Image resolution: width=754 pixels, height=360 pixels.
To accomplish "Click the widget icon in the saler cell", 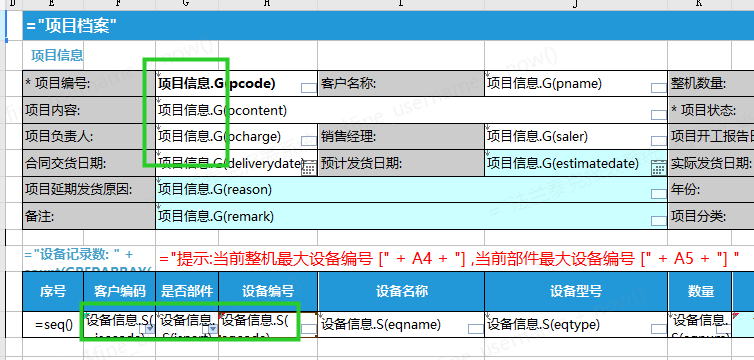I will click(659, 141).
